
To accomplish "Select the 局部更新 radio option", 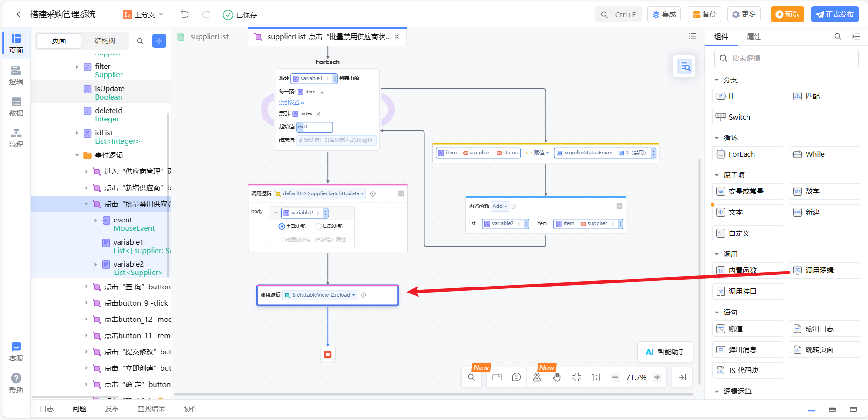I will 318,227.
